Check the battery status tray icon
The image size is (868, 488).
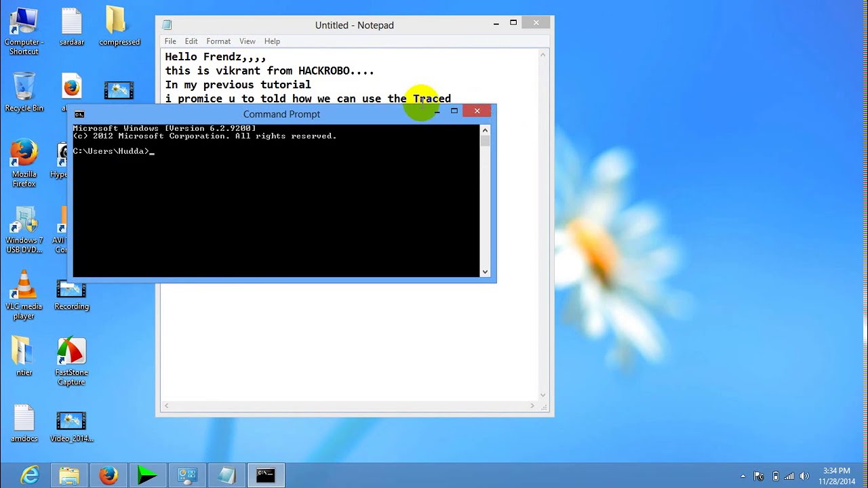click(x=775, y=476)
